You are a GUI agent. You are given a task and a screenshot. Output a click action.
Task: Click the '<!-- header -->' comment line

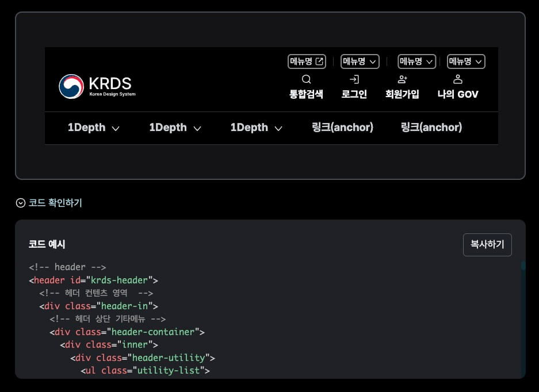click(67, 267)
